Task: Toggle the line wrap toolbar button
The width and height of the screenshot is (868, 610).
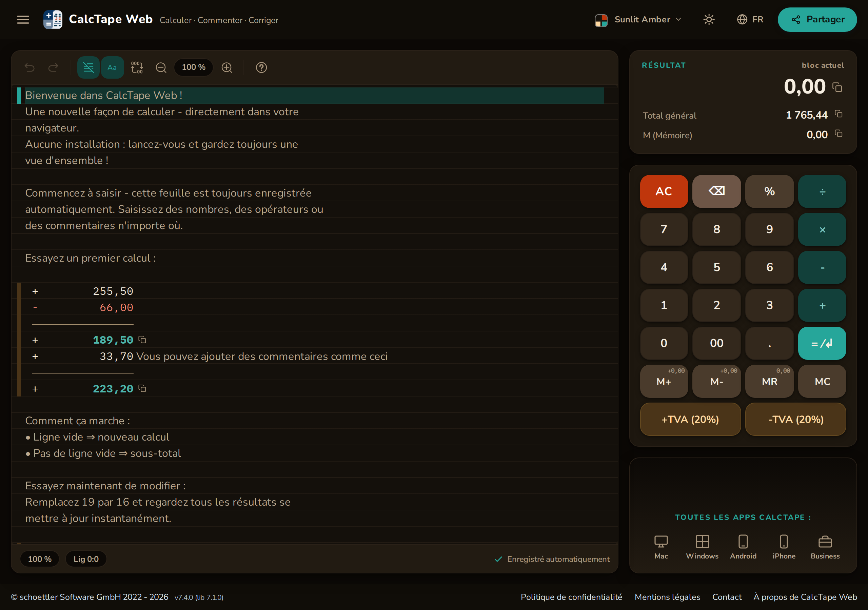Action: tap(88, 67)
